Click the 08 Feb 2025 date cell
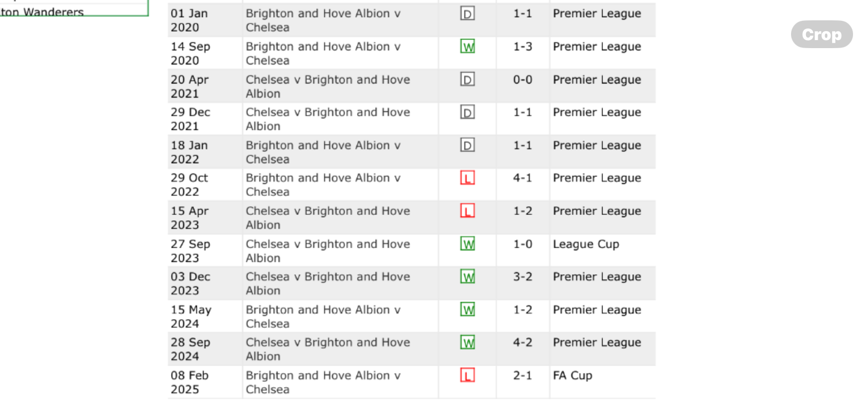 (x=190, y=382)
